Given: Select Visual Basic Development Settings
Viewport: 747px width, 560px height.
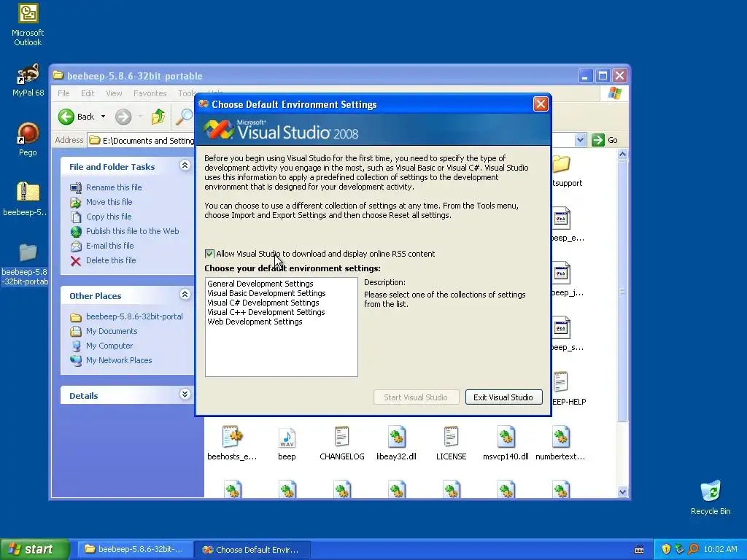Looking at the screenshot, I should click(266, 293).
